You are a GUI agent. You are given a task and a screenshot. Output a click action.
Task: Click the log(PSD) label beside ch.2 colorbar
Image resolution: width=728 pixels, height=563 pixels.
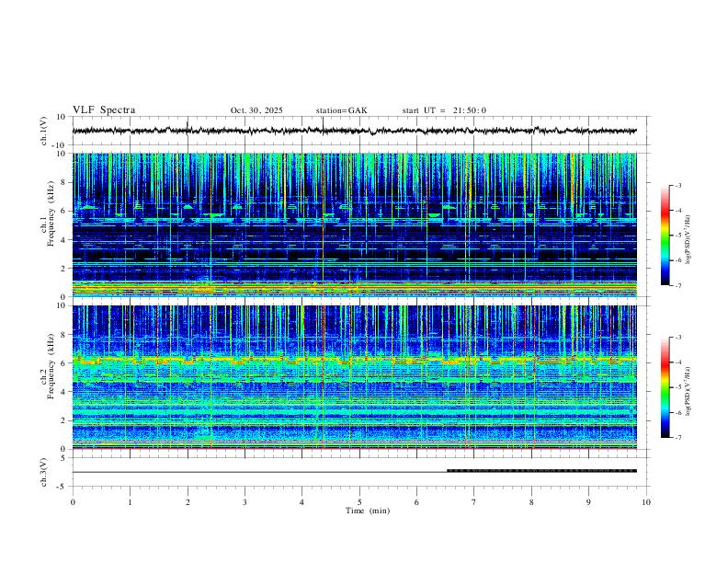[688, 391]
